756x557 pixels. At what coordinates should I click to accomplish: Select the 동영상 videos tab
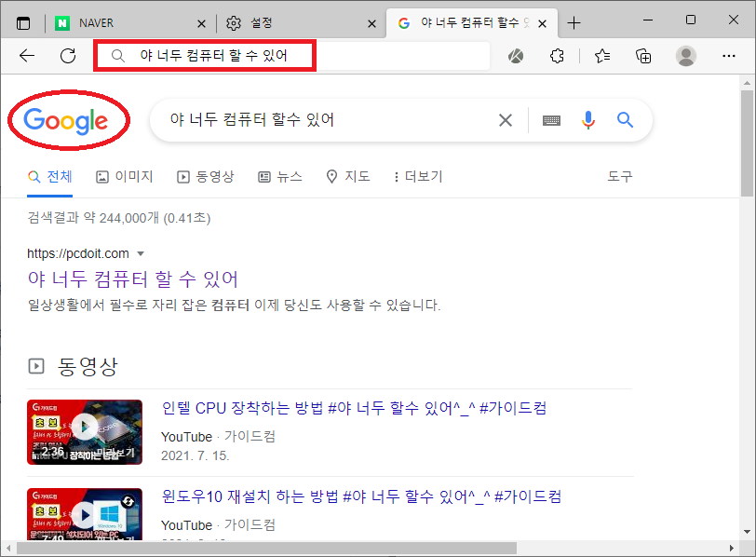(206, 177)
